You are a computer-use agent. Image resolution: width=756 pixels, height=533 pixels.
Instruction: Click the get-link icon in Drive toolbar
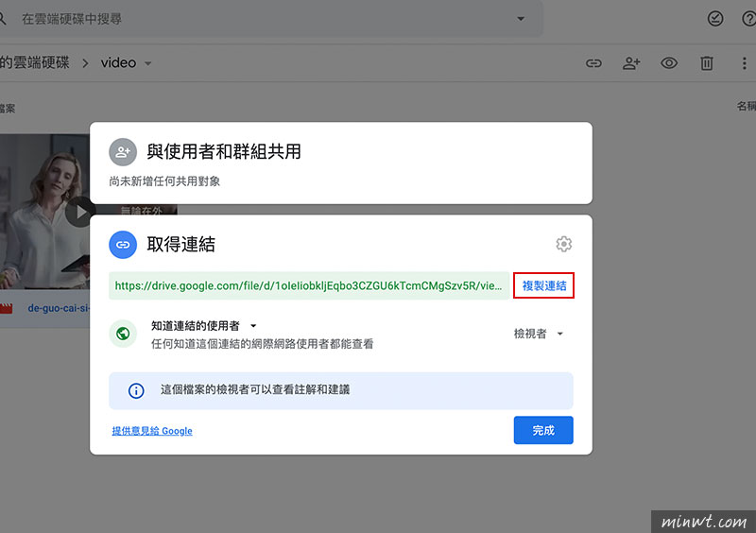pyautogui.click(x=593, y=63)
